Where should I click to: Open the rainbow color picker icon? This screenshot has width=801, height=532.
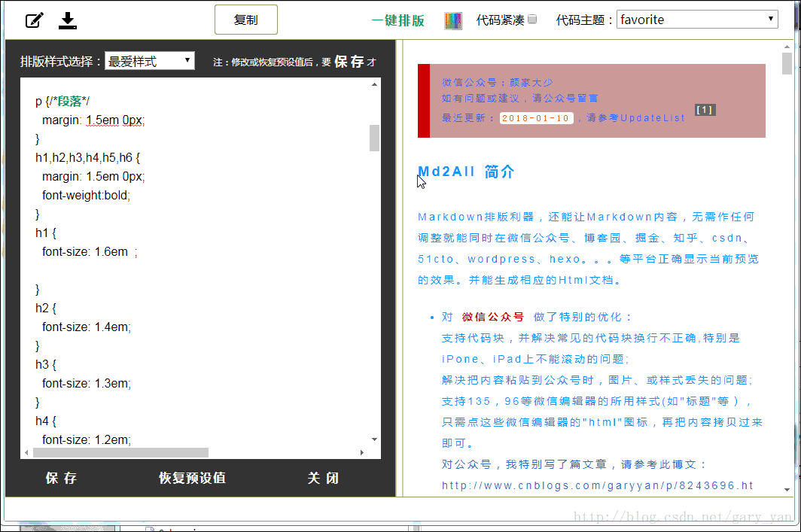tap(452, 21)
